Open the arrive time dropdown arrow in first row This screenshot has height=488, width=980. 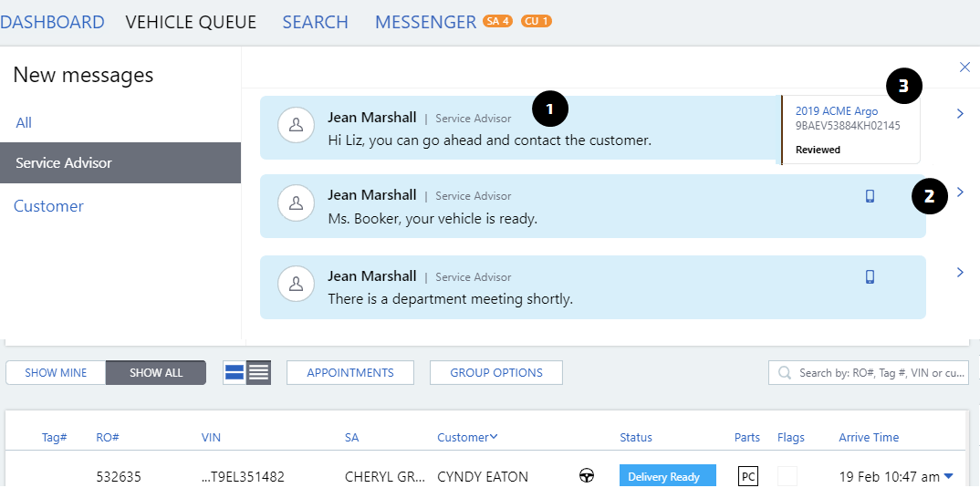(949, 476)
